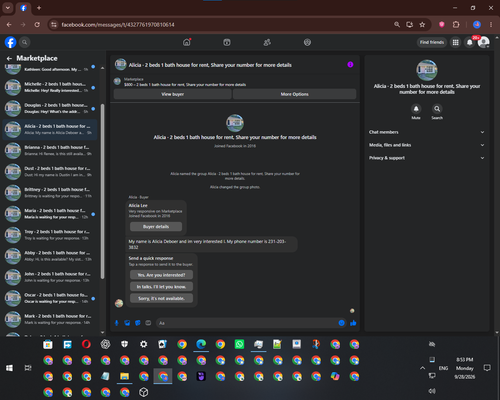The height and width of the screenshot is (400, 500).
Task: Open the Brianna conversation in list
Action: [x=50, y=150]
